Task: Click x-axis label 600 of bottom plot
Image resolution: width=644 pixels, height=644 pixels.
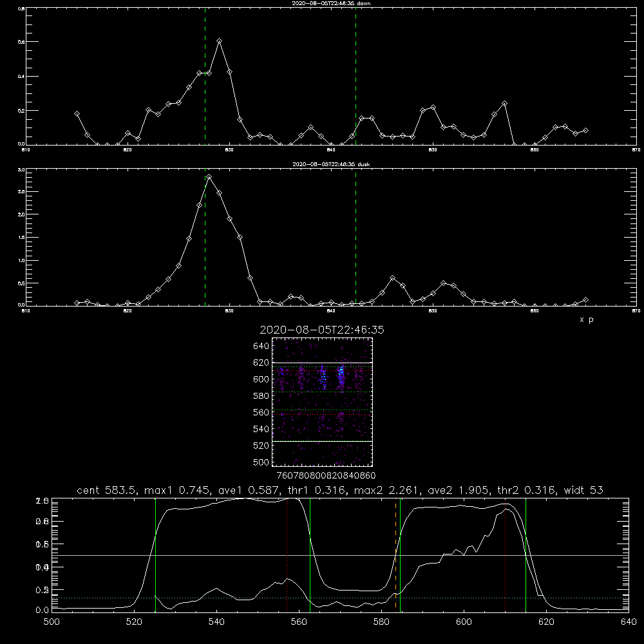Action: click(x=464, y=622)
